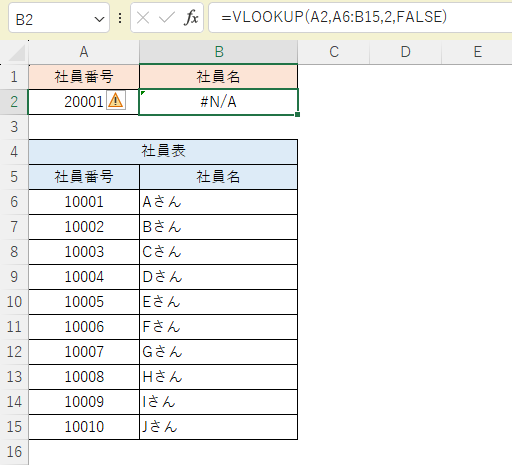Screen dimensions: 512x465
Task: Open Insert Function fx dialog
Action: click(x=191, y=18)
